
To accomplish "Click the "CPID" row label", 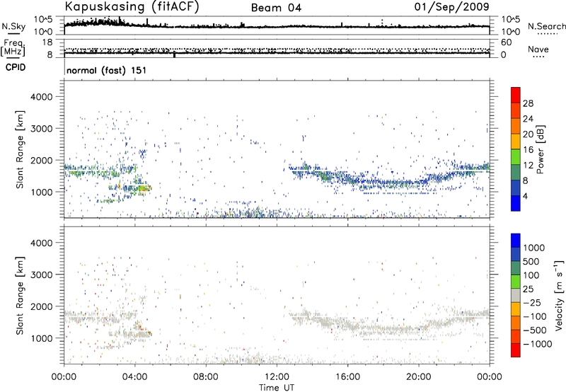I will point(16,67).
